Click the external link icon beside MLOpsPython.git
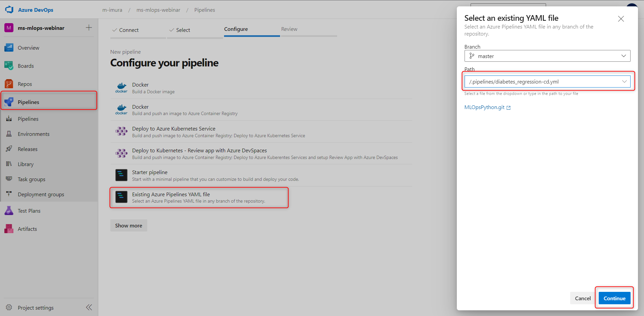Image resolution: width=644 pixels, height=316 pixels. tap(508, 108)
